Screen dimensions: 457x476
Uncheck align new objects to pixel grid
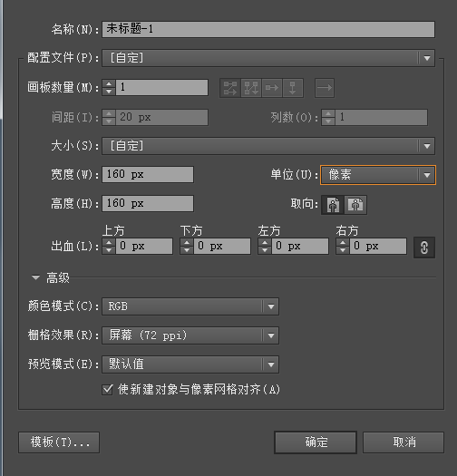pos(107,390)
